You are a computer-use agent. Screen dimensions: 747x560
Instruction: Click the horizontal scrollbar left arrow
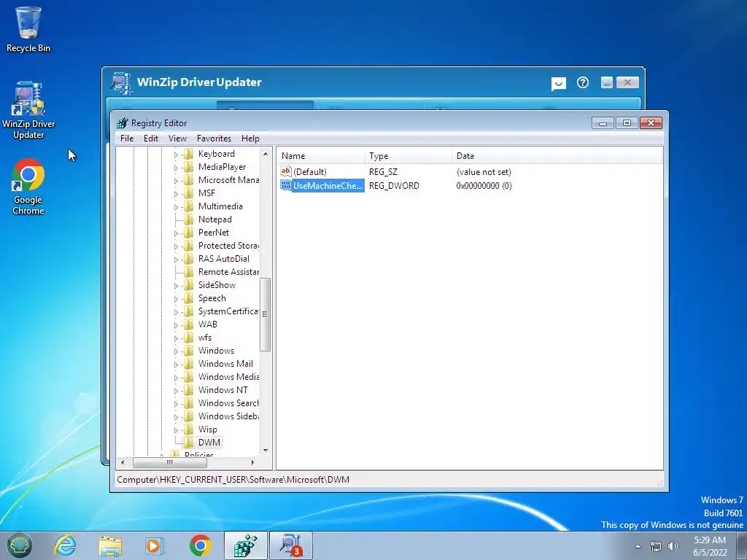tap(123, 462)
